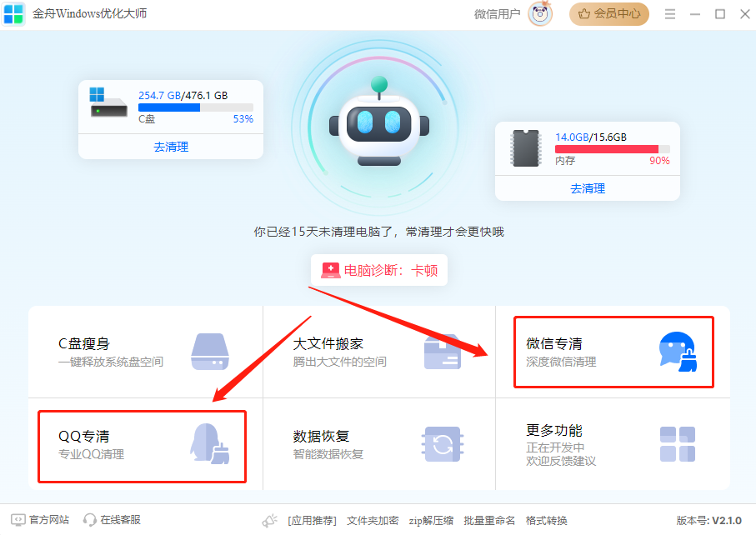Click the 微信用户 username label
Screen dimensions: 756x535
(x=497, y=14)
